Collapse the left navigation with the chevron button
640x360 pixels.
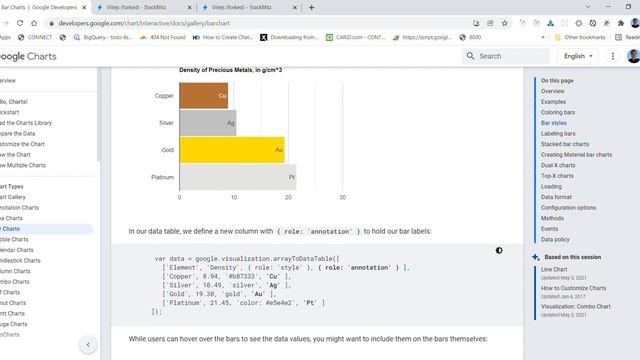[88, 345]
